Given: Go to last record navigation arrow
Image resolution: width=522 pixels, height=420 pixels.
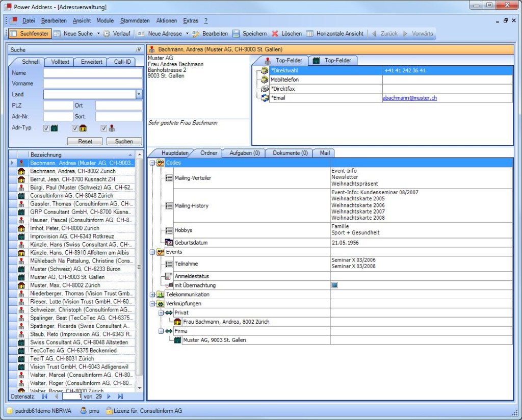Looking at the screenshot, I should (120, 396).
